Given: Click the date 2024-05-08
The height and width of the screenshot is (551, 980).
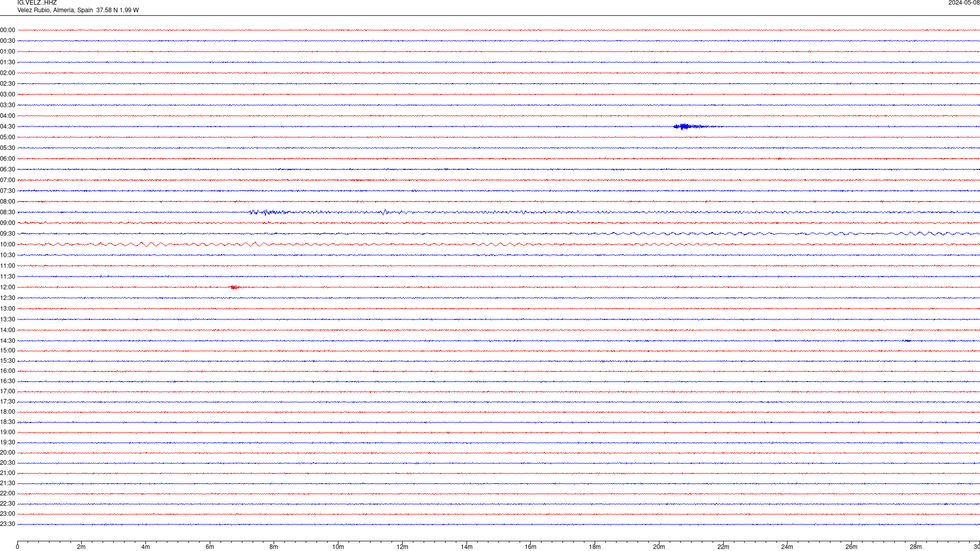Looking at the screenshot, I should pyautogui.click(x=964, y=3).
